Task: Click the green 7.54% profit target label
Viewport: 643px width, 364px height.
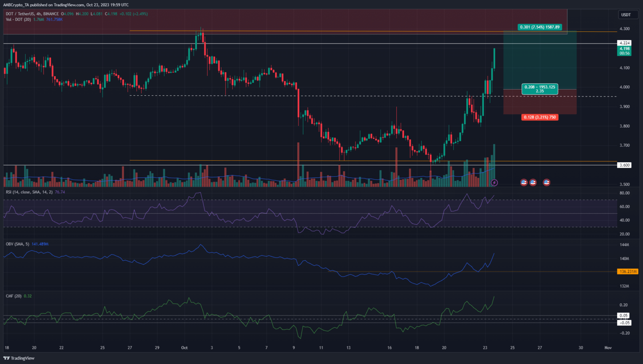Action: (540, 27)
